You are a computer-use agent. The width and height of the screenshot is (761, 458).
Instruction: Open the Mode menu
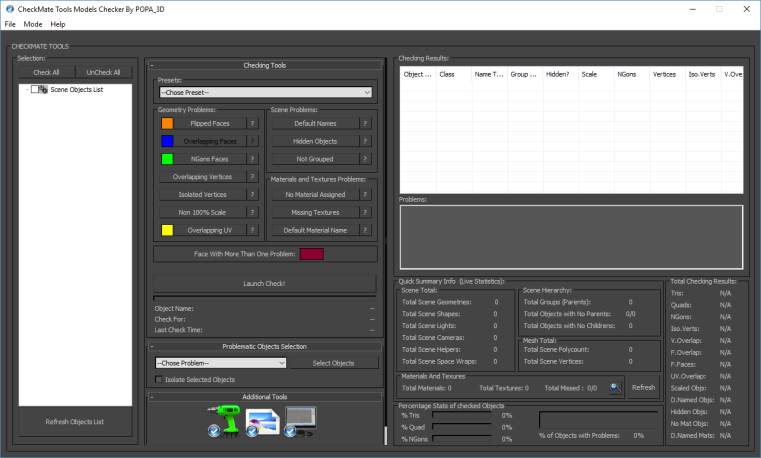pyautogui.click(x=33, y=24)
